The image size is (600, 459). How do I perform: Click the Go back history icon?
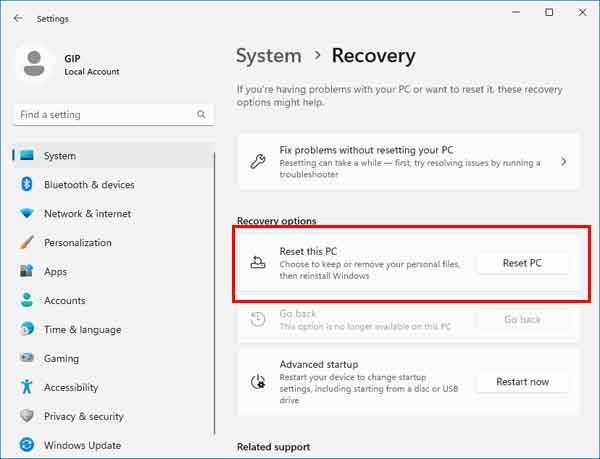[258, 319]
